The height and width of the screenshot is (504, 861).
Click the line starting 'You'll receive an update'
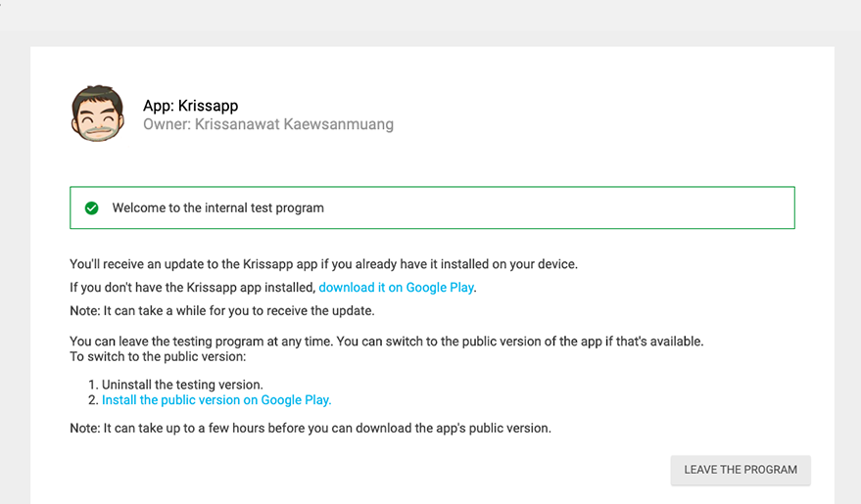click(x=323, y=264)
